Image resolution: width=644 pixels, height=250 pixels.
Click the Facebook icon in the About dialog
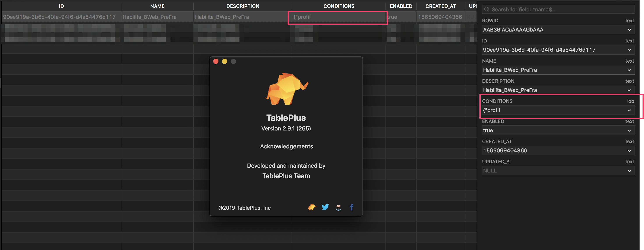click(352, 207)
